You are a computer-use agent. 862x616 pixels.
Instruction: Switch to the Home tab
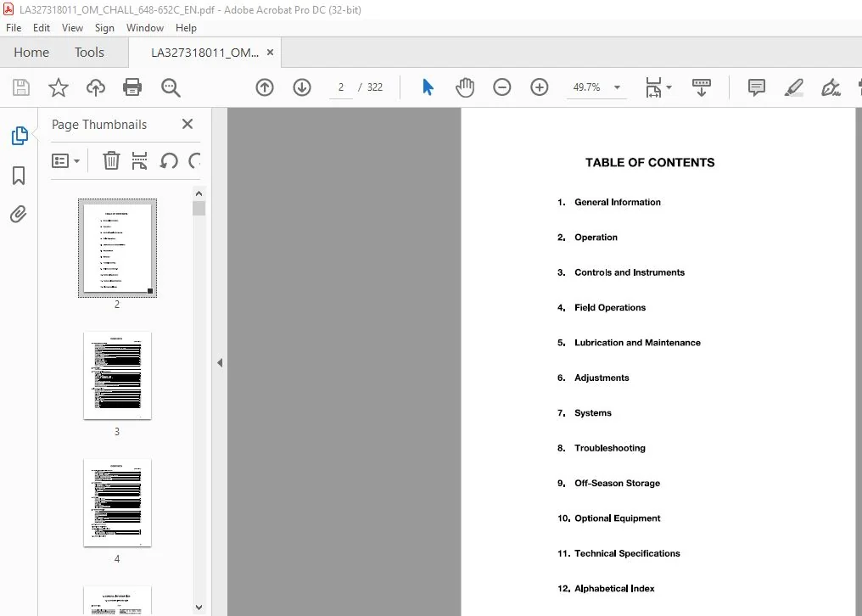tap(31, 53)
